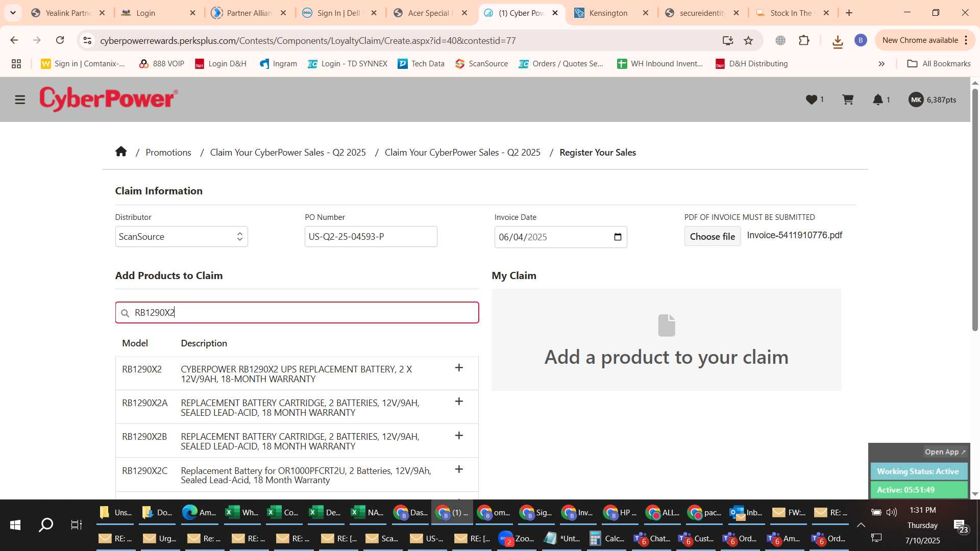Click the product search field
This screenshot has width=980, height=551.
(x=297, y=313)
